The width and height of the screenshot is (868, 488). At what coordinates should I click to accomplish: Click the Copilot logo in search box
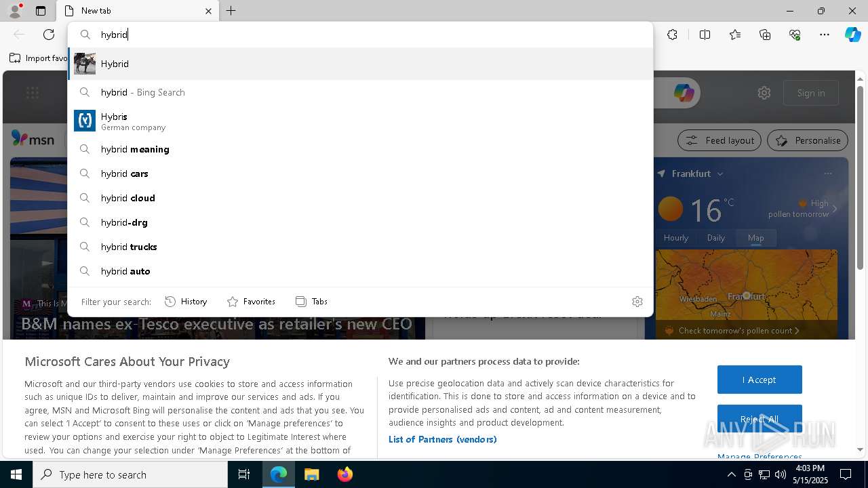684,93
